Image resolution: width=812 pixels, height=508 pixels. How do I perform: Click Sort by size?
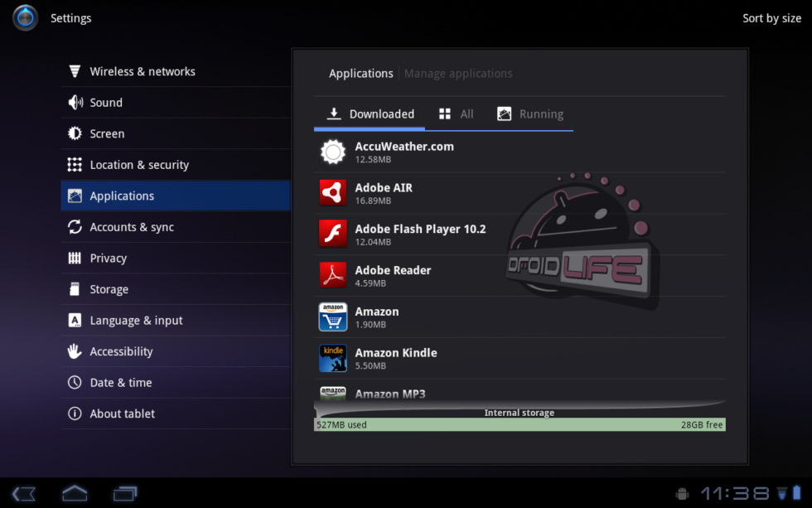pos(771,18)
